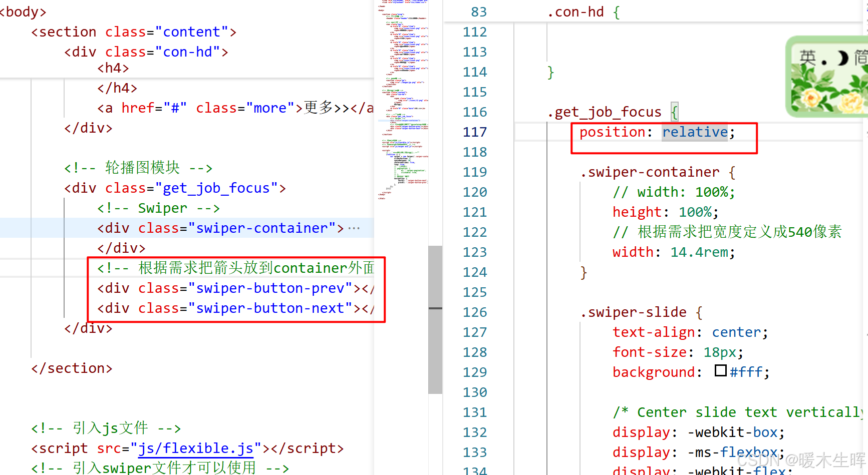Click the swiper-button-prev div line
This screenshot has height=475, width=868.
tap(235, 288)
